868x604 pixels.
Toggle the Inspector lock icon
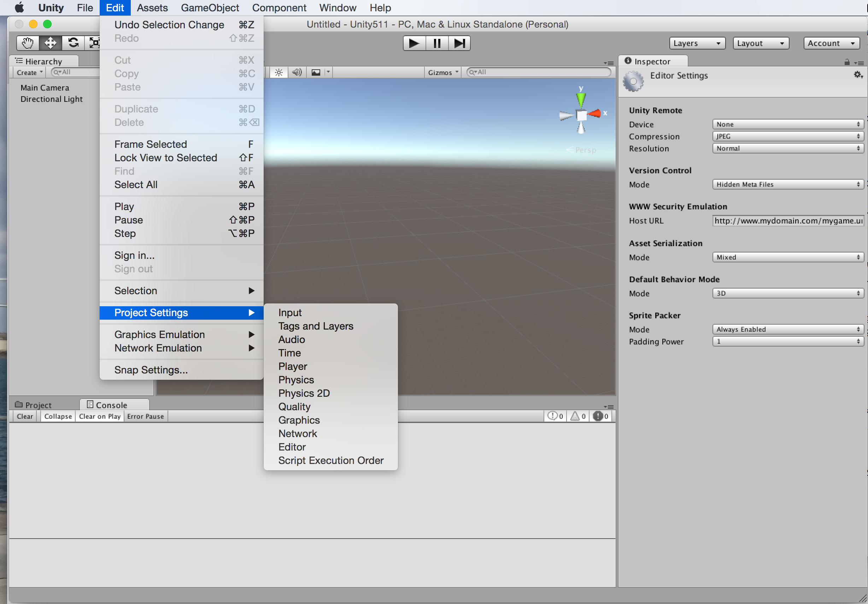point(847,62)
